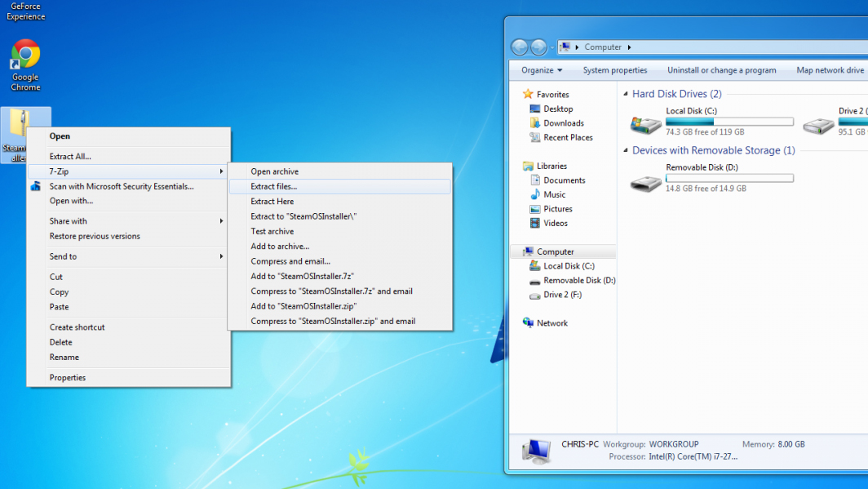868x489 pixels.
Task: Choose Add to "SteamOSInstaller.zip"
Action: point(340,306)
